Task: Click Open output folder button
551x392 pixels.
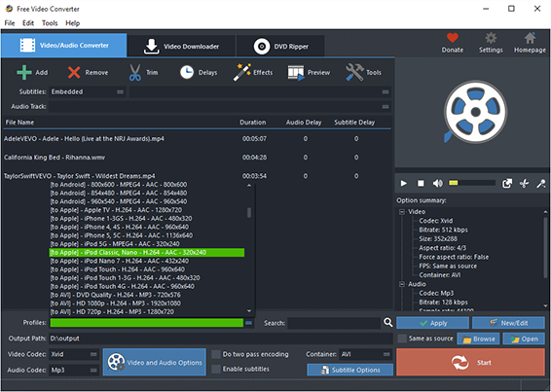Action: coord(524,339)
